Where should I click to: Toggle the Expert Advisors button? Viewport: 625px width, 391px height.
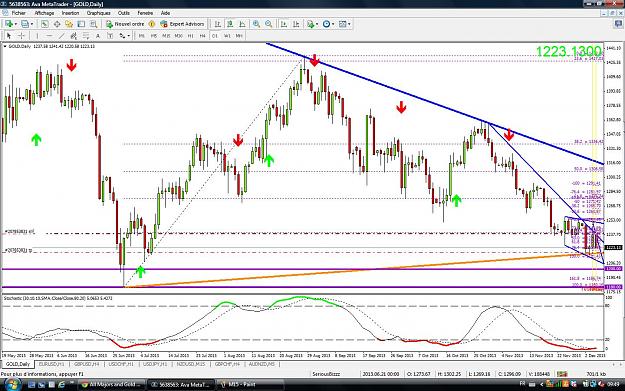click(182, 24)
